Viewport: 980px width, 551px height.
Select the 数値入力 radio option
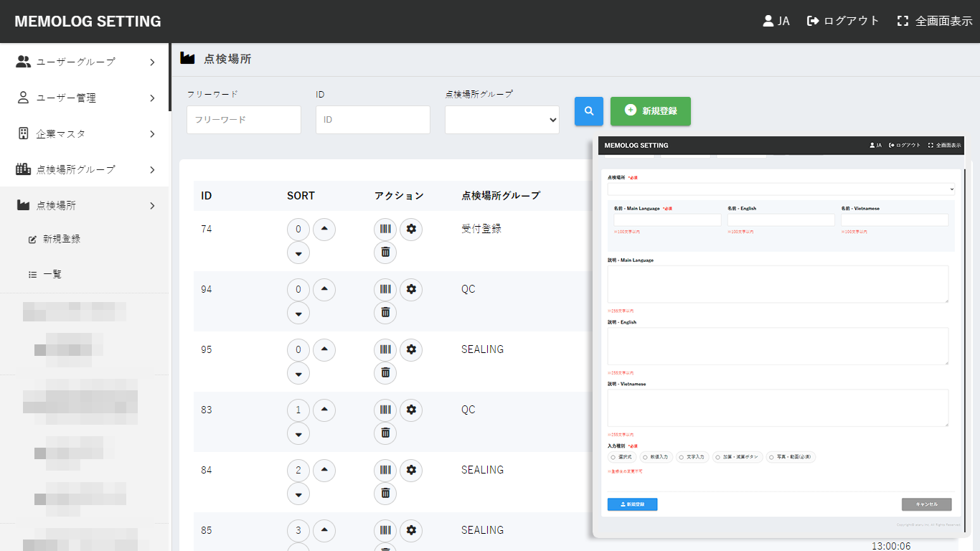coord(646,457)
